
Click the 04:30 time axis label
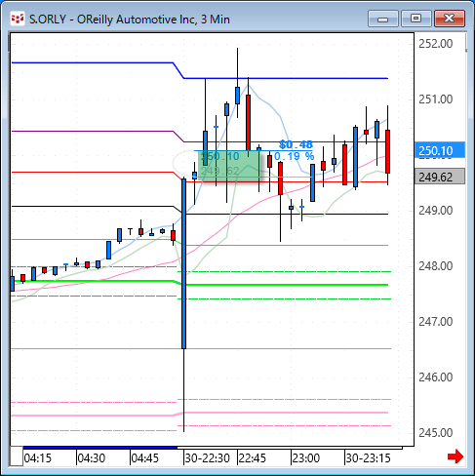92,458
